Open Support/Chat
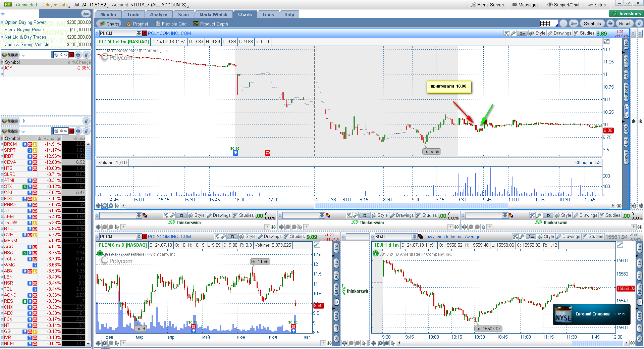The height and width of the screenshot is (349, 644). pos(563,5)
